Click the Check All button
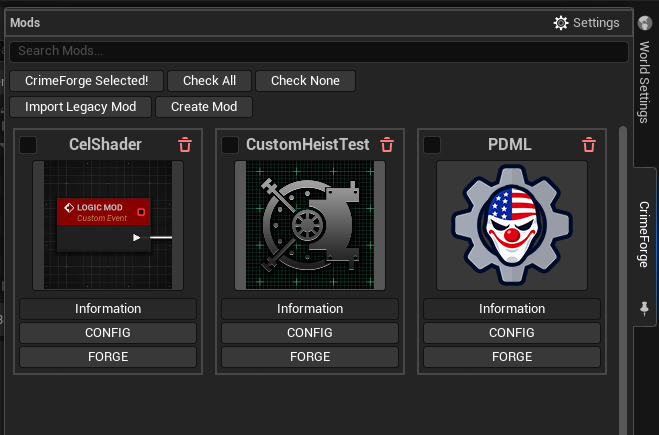Viewport: 659px width, 435px height. pos(209,81)
